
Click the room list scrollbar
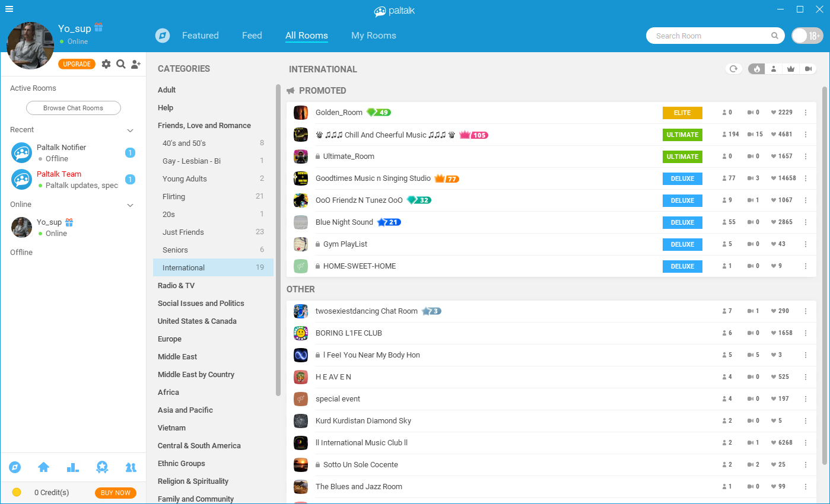point(824,276)
